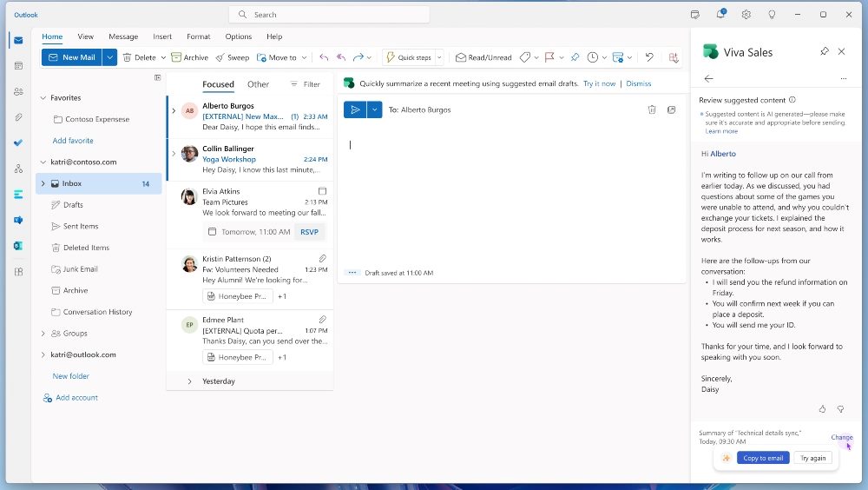Close the Viva Sales pane
The width and height of the screenshot is (868, 490).
841,51
